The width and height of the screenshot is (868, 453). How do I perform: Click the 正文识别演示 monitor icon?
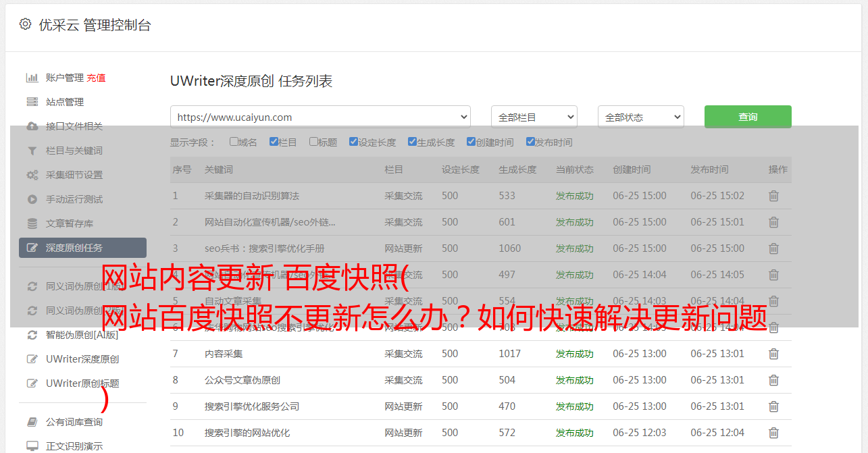pyautogui.click(x=32, y=446)
